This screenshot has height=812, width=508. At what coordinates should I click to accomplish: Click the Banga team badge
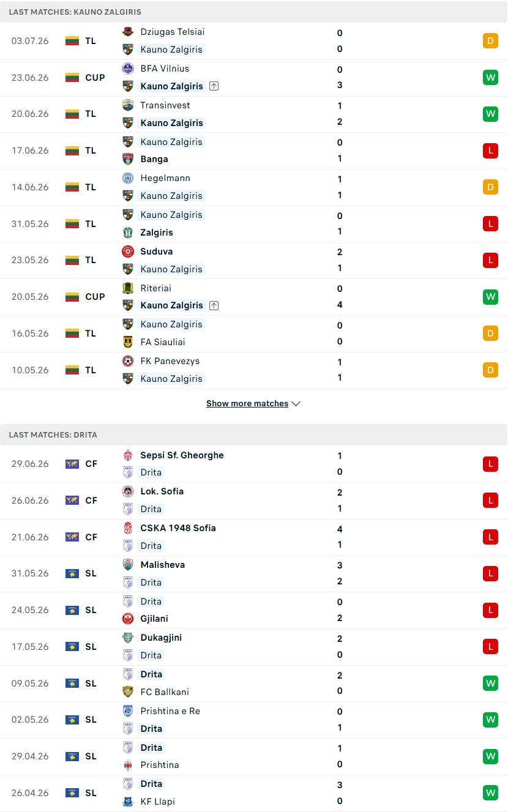(x=128, y=159)
